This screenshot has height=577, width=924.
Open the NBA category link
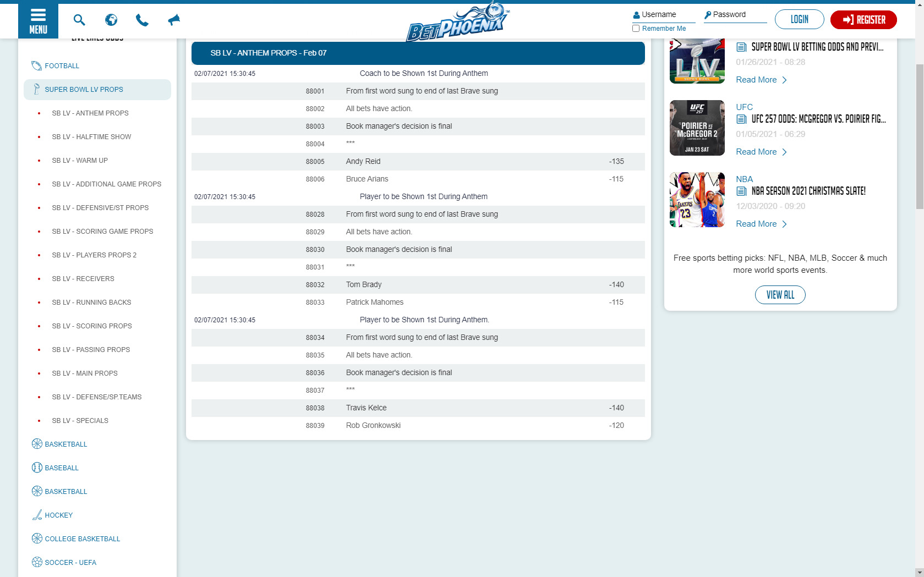point(744,179)
